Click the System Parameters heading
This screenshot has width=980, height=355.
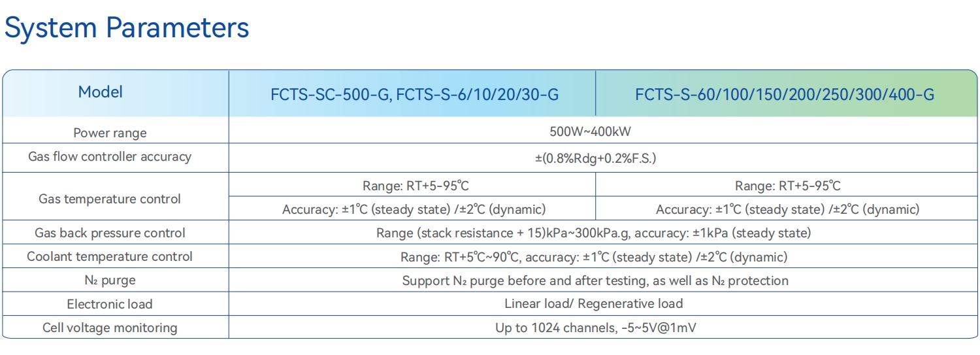pos(127,28)
